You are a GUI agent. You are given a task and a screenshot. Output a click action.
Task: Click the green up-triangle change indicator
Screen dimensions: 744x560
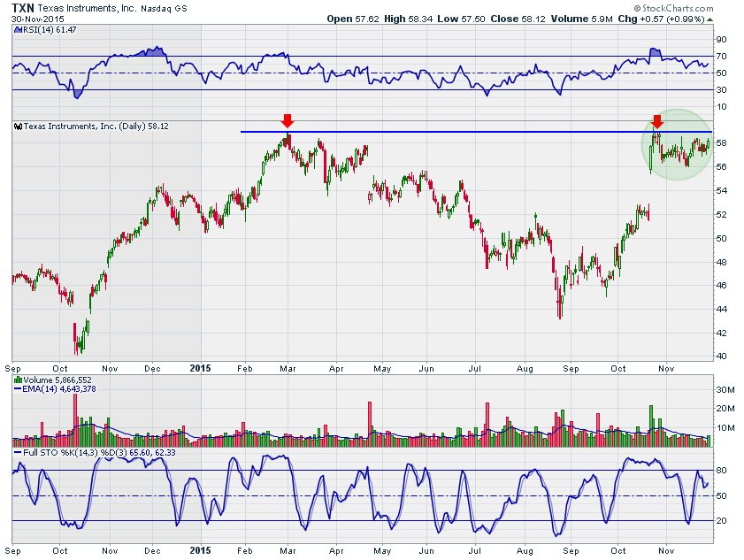click(x=709, y=19)
